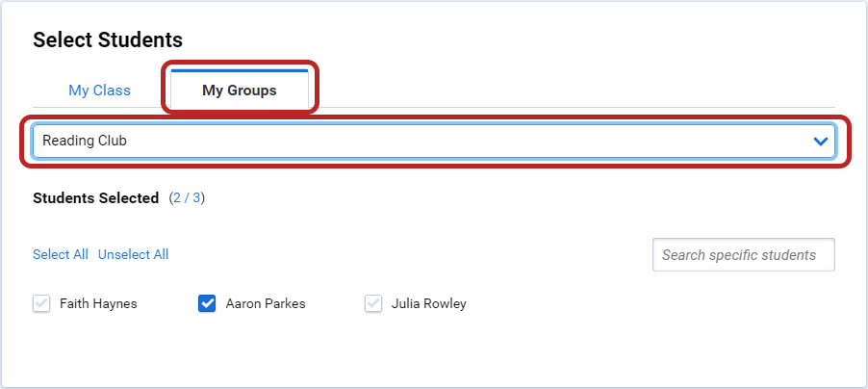The height and width of the screenshot is (389, 868).
Task: Click the 2 / 3 selected count
Action: (x=187, y=197)
